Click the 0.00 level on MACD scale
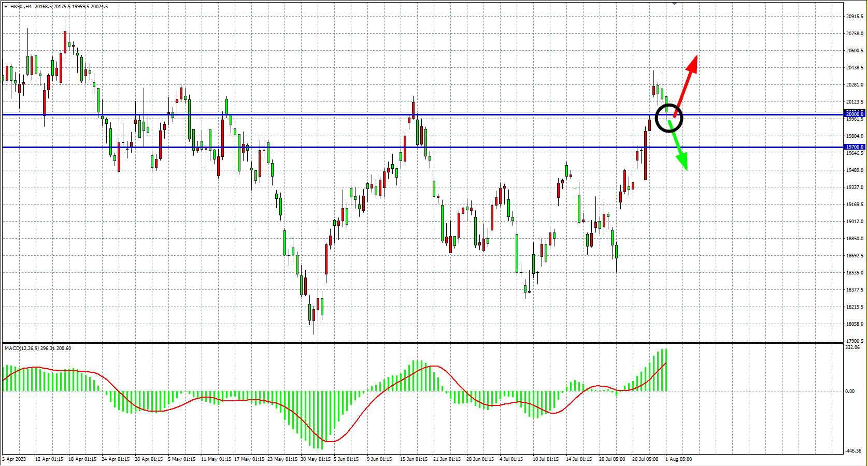Viewport: 868px width, 466px height. click(850, 391)
